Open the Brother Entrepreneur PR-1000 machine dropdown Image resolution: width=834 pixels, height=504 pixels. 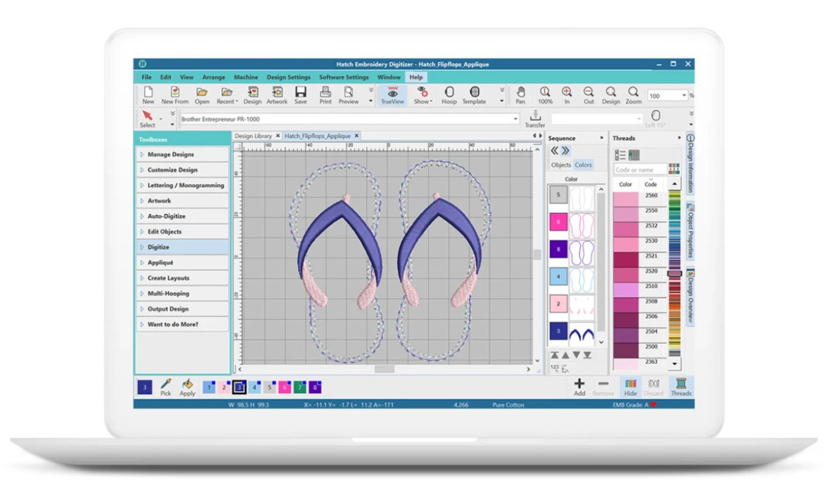click(515, 119)
